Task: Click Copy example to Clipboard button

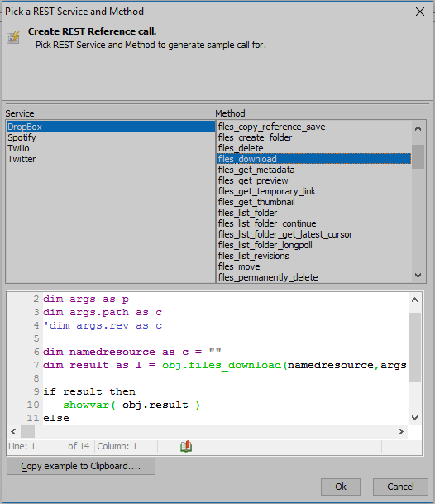Action: point(81,466)
